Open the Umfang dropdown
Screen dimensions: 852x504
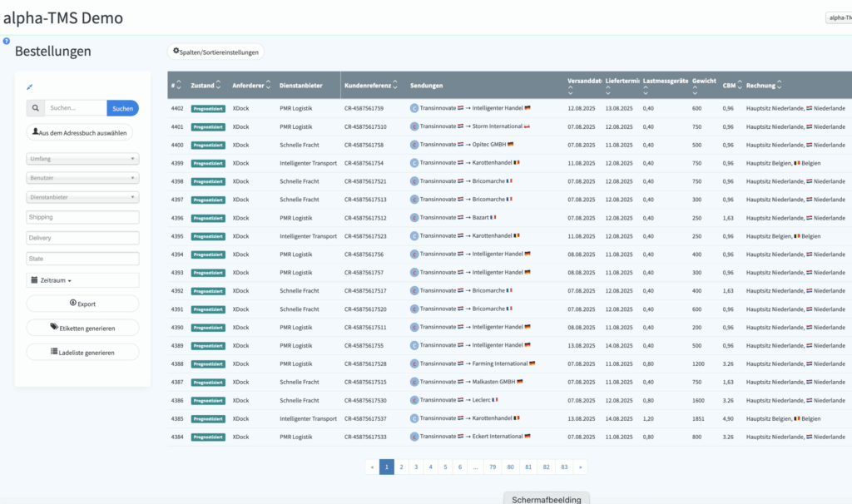click(x=82, y=159)
